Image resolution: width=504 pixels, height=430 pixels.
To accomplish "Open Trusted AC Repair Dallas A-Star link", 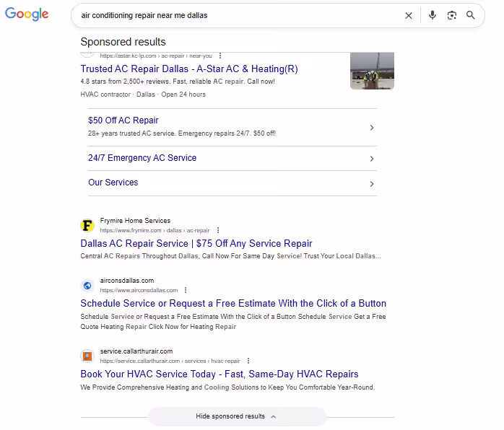I will coord(189,69).
